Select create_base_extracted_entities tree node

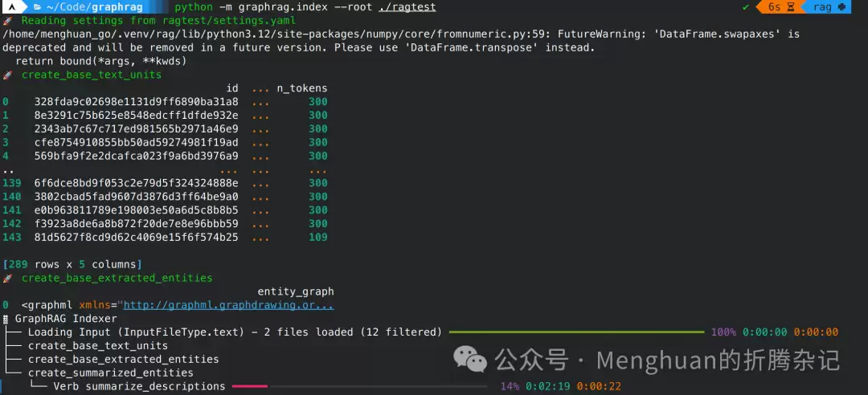pos(124,360)
